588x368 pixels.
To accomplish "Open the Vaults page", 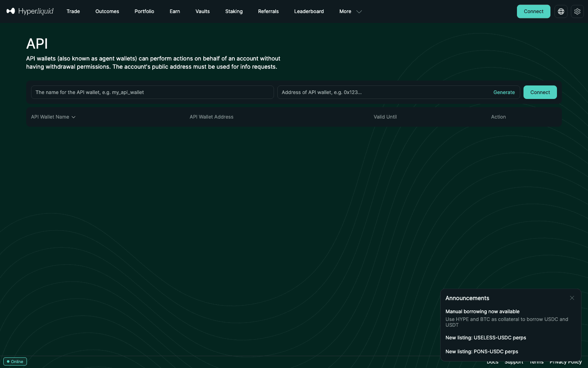I will [x=203, y=11].
